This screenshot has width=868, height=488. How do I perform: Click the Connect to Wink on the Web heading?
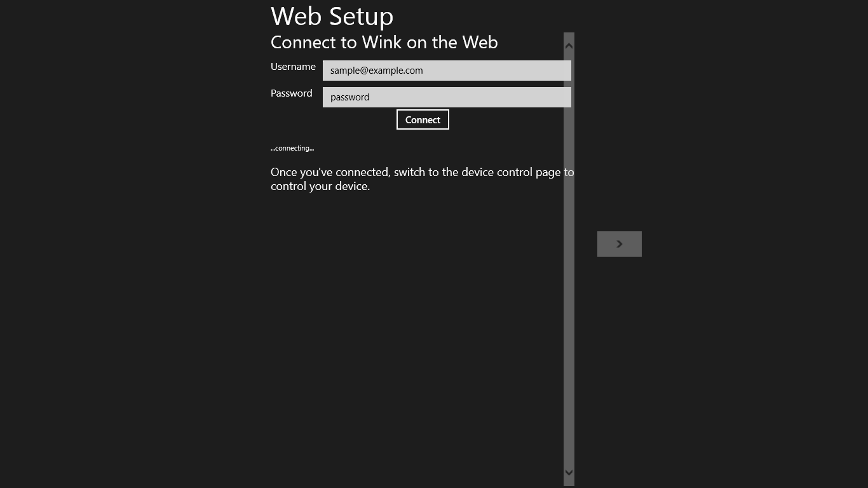[x=384, y=43]
